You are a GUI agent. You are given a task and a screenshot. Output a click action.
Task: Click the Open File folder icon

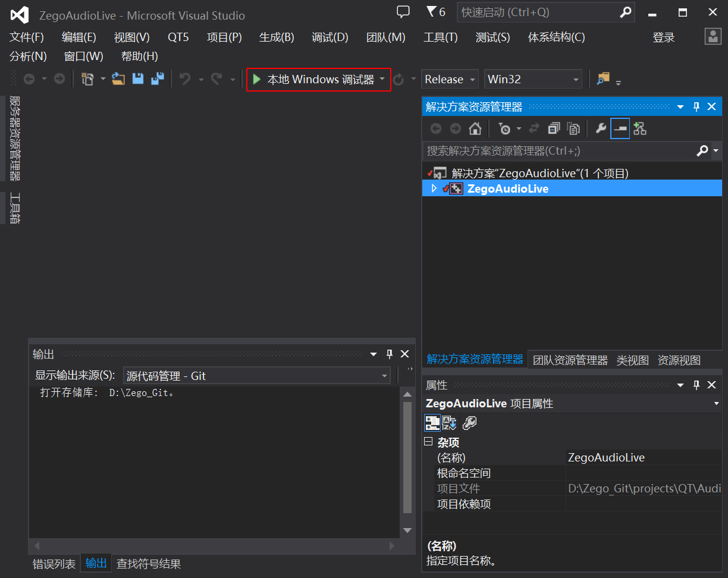point(118,79)
